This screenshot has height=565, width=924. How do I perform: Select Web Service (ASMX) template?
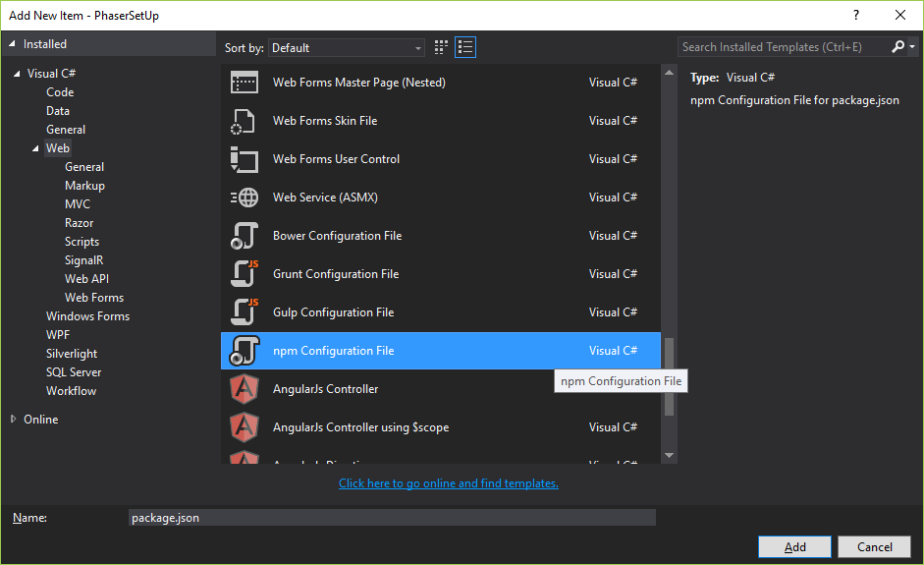[x=441, y=198]
